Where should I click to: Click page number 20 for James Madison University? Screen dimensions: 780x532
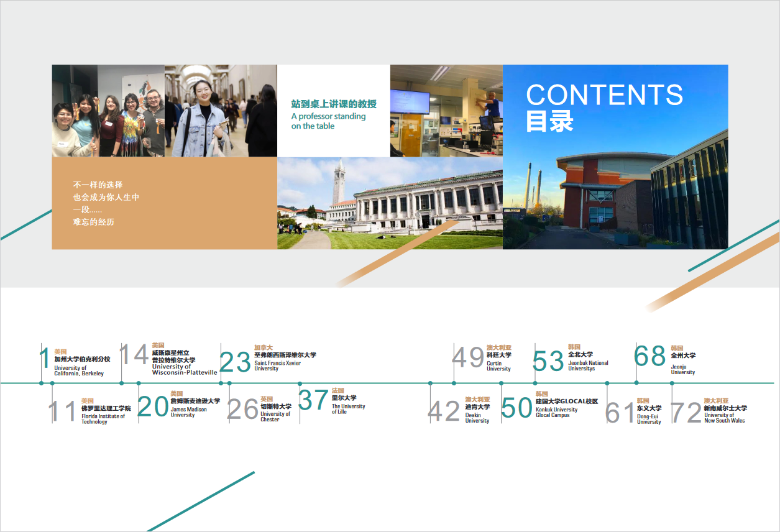(x=153, y=406)
